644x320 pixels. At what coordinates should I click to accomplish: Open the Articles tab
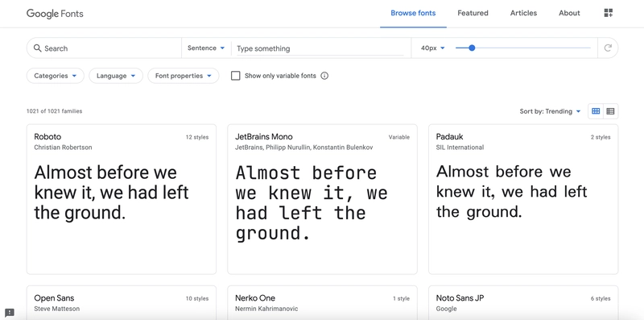[523, 13]
